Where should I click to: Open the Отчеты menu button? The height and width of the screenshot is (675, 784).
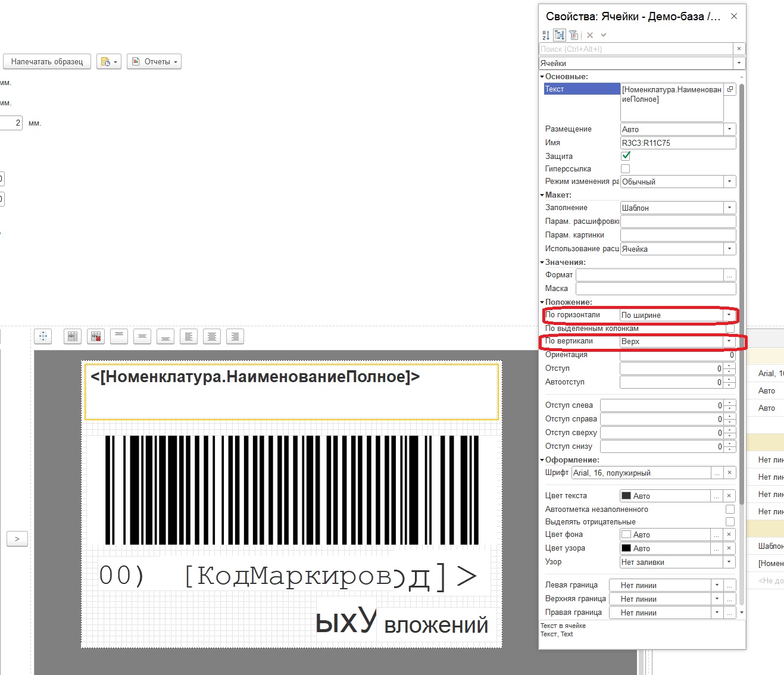[154, 61]
